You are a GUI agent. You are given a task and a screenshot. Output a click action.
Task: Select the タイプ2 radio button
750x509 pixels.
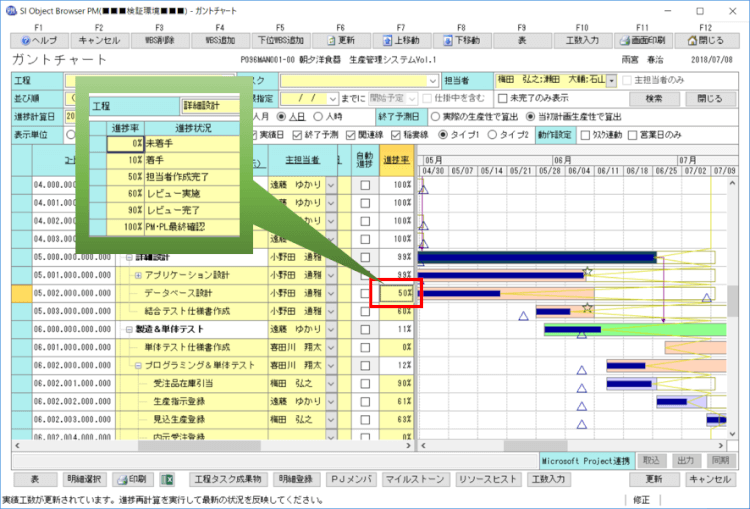(492, 136)
